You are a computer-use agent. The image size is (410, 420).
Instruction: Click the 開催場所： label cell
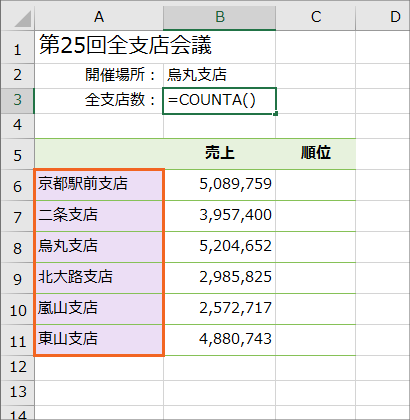(99, 76)
